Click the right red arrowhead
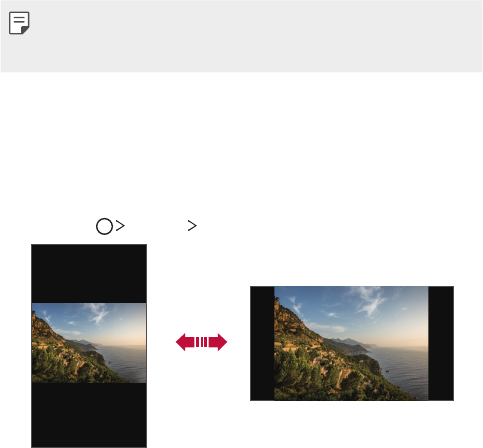Screen dimensions: 483x448 pos(218,342)
